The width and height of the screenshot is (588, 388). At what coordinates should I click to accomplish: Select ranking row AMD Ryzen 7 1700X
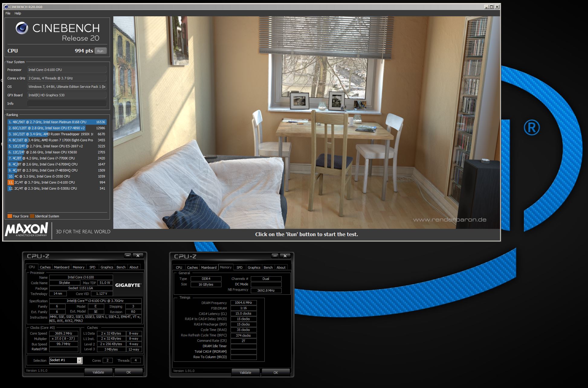pyautogui.click(x=57, y=140)
